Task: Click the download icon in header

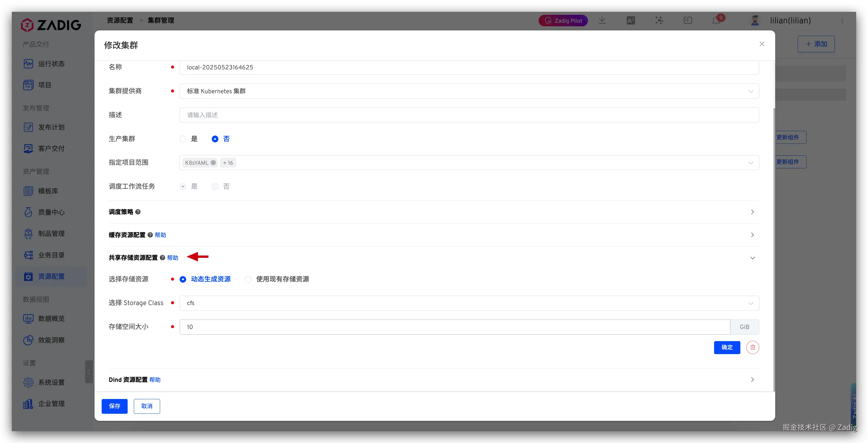Action: 602,21
